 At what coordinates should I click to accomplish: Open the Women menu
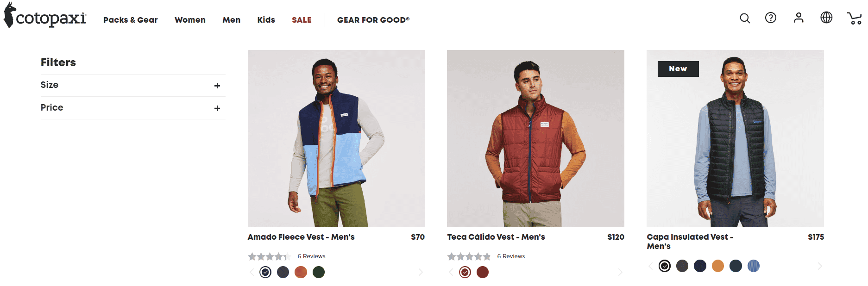(190, 20)
